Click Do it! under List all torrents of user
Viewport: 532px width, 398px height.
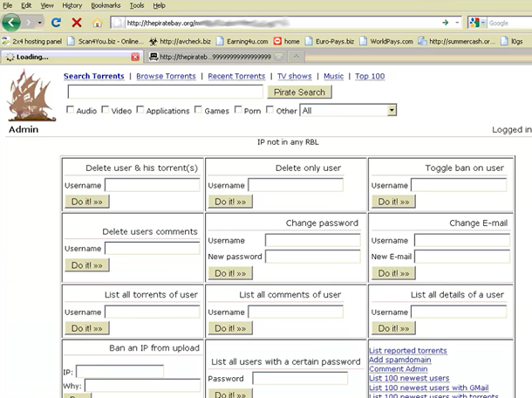pos(87,328)
